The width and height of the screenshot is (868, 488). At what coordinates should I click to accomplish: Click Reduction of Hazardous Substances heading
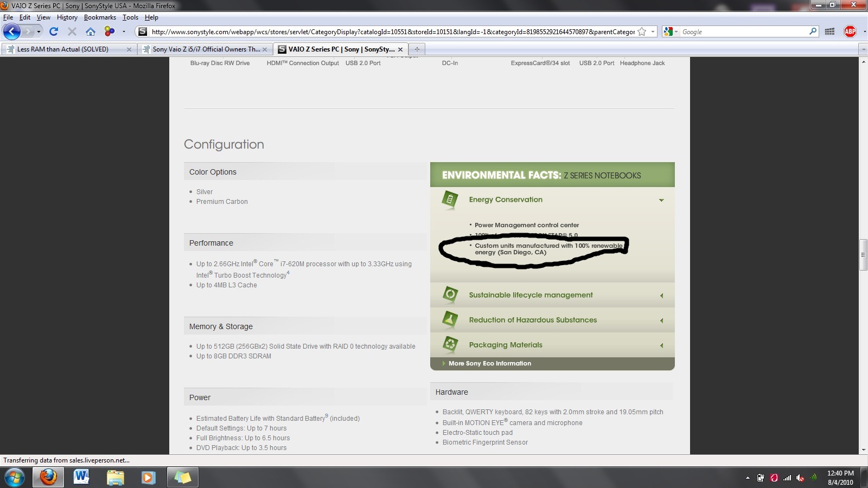(533, 320)
